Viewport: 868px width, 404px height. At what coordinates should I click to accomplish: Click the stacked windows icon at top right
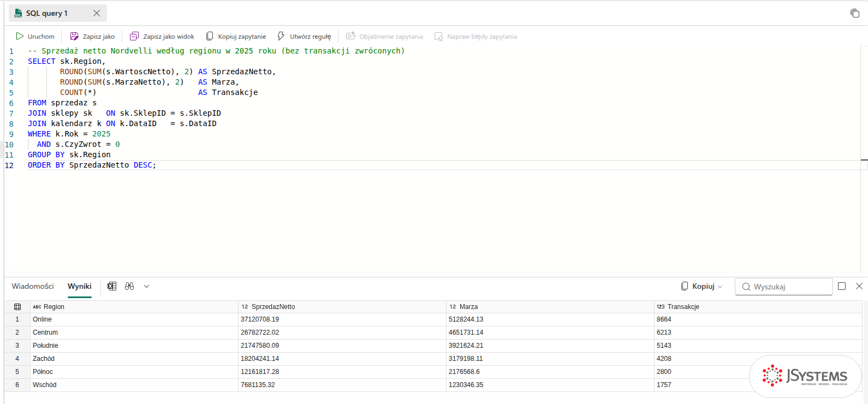pyautogui.click(x=855, y=13)
